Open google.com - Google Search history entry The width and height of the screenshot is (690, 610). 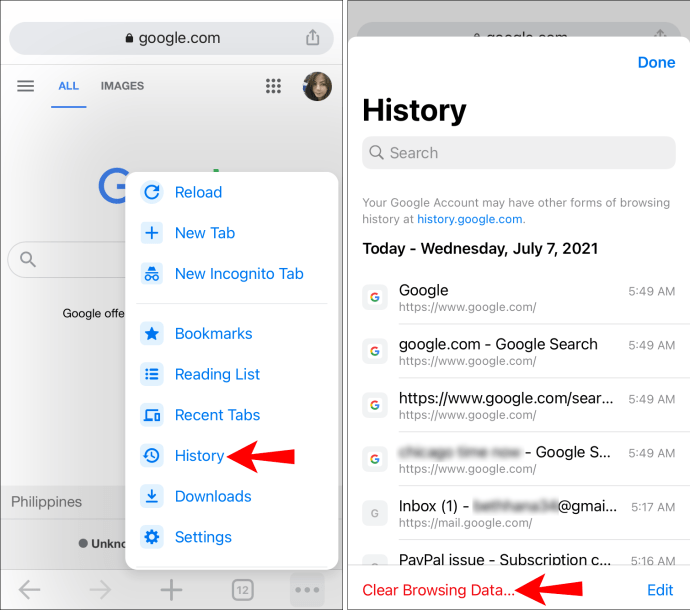[x=518, y=352]
